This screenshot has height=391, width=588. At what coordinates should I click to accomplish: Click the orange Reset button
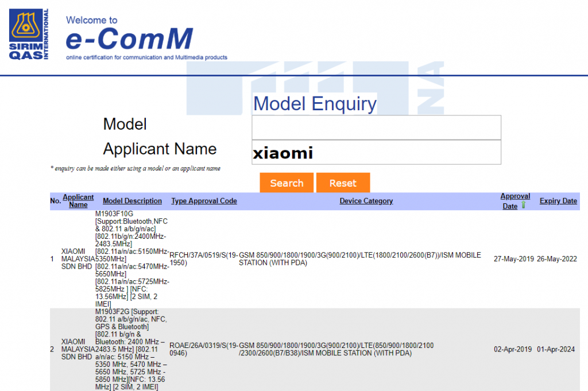click(343, 183)
